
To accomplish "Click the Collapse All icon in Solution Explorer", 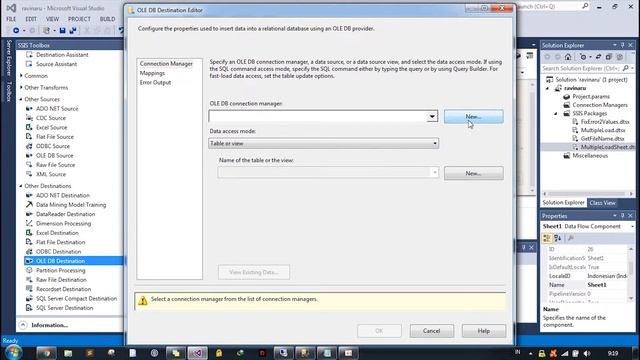I will click(609, 57).
